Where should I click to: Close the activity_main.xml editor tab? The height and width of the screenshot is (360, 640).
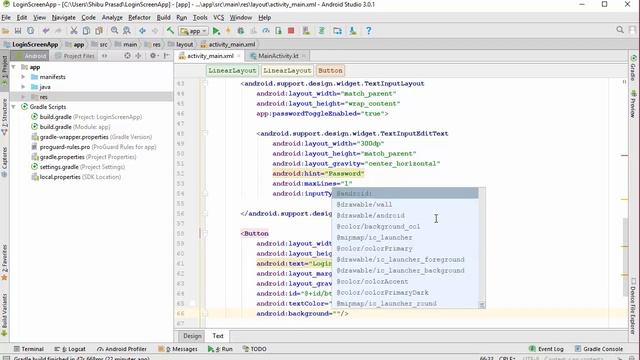[239, 56]
